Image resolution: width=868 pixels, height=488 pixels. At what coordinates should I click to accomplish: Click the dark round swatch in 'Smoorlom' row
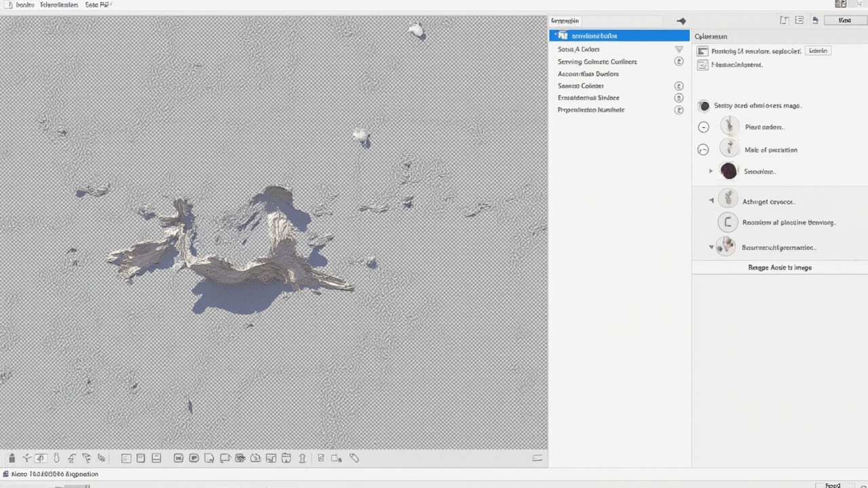tap(729, 171)
